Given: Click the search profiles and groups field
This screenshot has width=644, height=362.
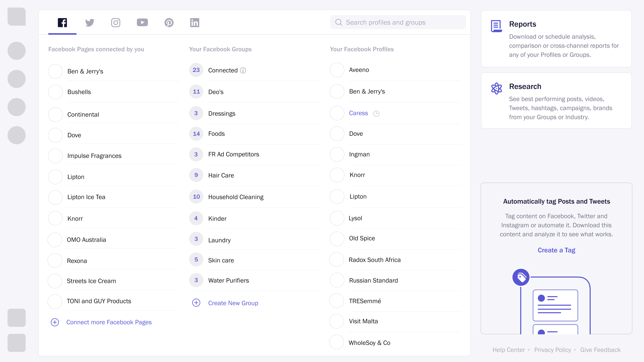Looking at the screenshot, I should [x=398, y=22].
